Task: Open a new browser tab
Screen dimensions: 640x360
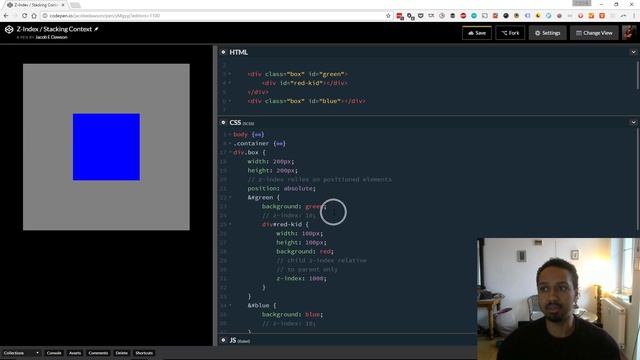Action: pyautogui.click(x=75, y=5)
